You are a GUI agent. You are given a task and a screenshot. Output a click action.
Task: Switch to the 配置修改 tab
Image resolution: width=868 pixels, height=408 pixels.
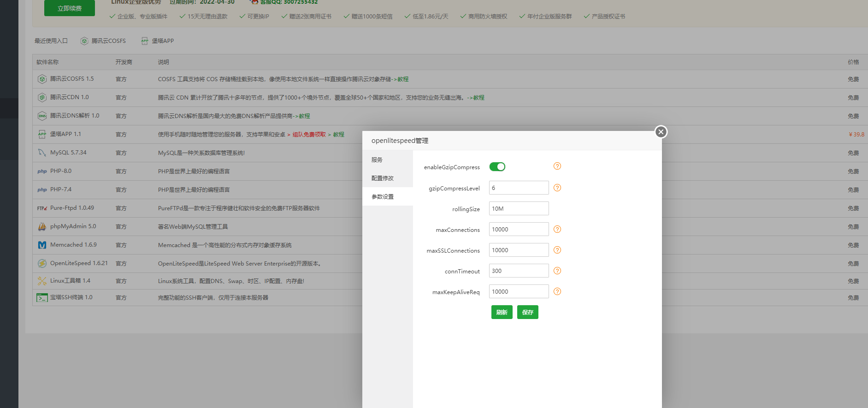[x=388, y=178]
